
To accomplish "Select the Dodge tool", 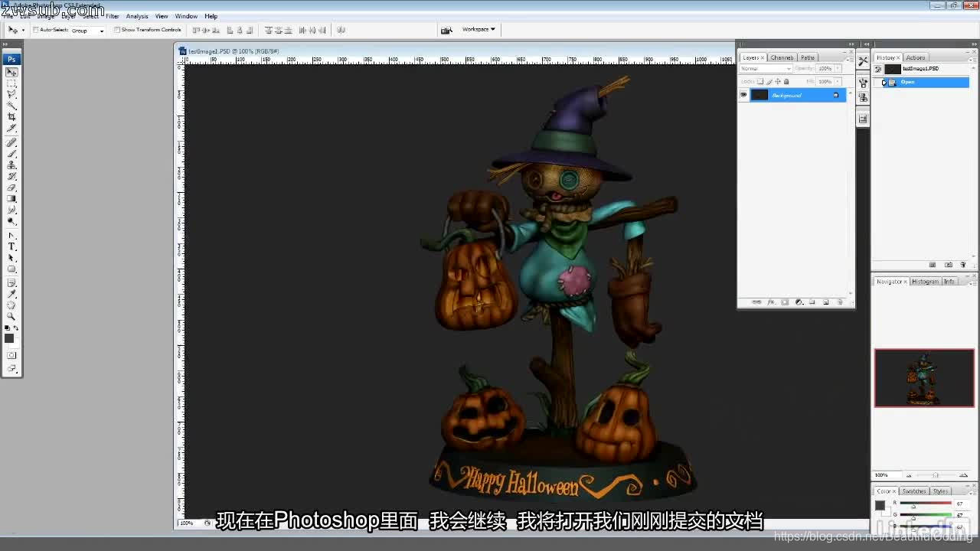I will (11, 221).
